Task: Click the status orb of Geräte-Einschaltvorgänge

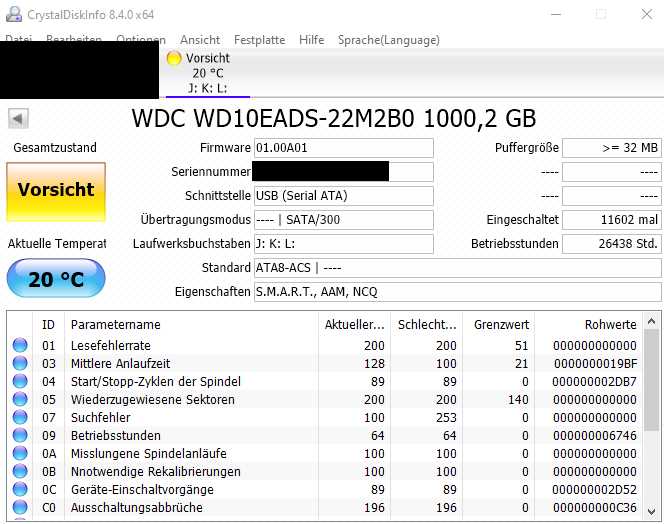Action: tap(20, 489)
